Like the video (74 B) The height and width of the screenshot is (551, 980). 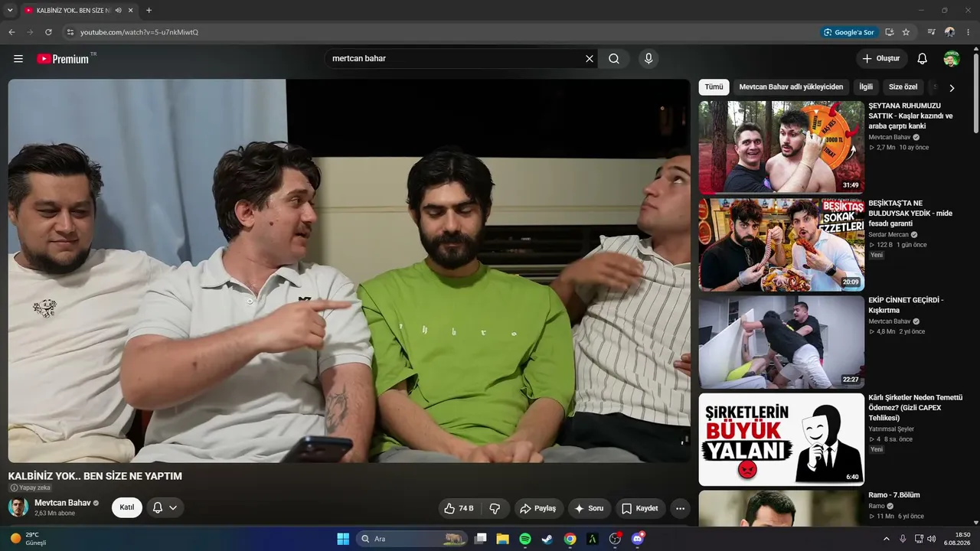pyautogui.click(x=459, y=508)
